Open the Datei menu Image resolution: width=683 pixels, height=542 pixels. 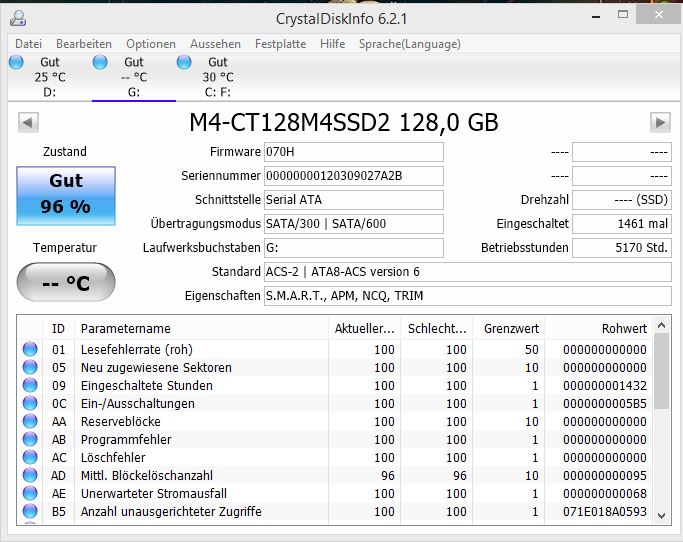pyautogui.click(x=29, y=44)
